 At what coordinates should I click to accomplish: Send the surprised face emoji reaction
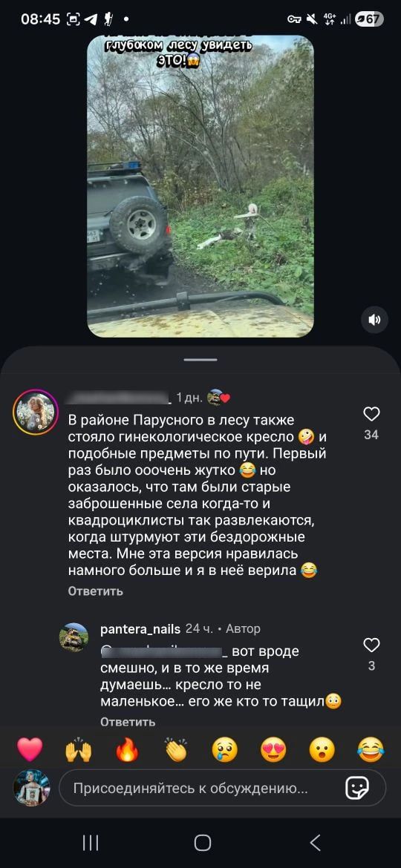pyautogui.click(x=322, y=749)
